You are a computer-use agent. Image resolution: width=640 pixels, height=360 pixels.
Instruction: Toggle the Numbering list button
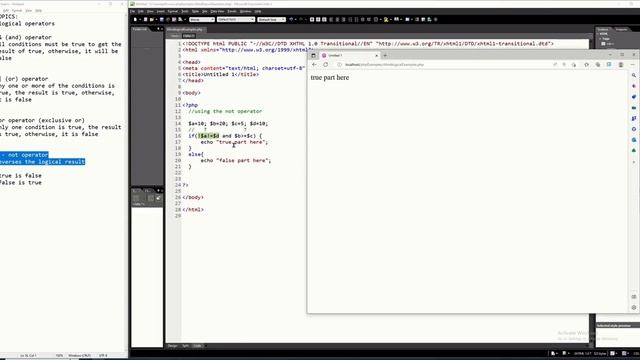pos(350,19)
